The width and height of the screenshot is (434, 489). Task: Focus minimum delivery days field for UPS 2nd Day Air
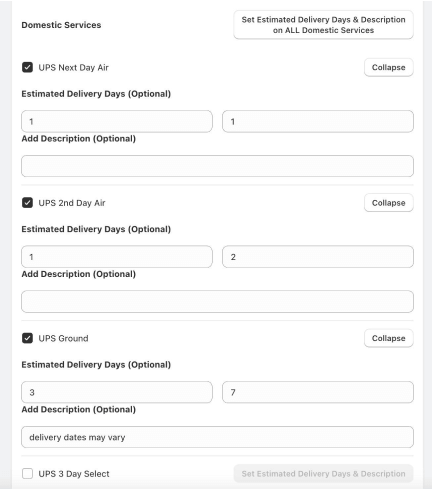tap(117, 257)
